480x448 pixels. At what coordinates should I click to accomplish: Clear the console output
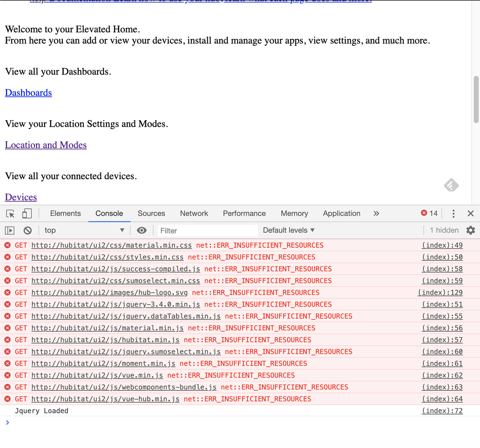coord(27,230)
